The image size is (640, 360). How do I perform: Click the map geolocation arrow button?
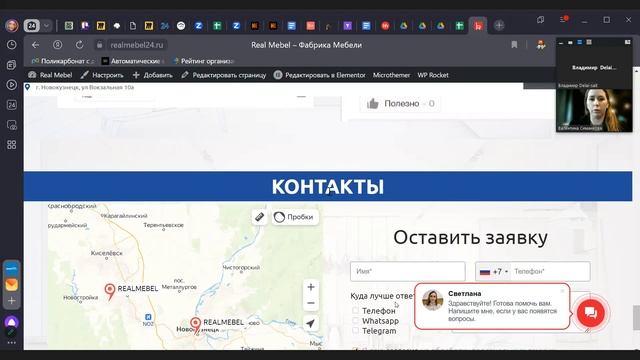point(311,323)
